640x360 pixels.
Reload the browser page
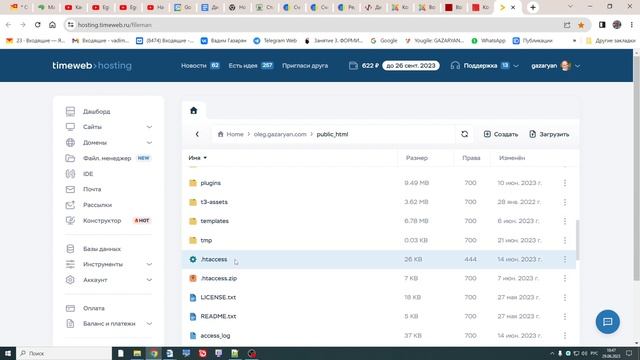pos(38,25)
